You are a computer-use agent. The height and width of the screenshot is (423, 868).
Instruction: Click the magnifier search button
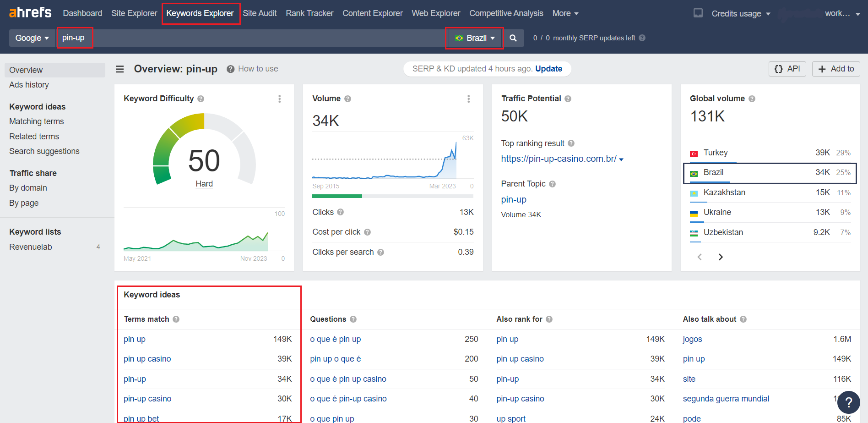(x=513, y=38)
